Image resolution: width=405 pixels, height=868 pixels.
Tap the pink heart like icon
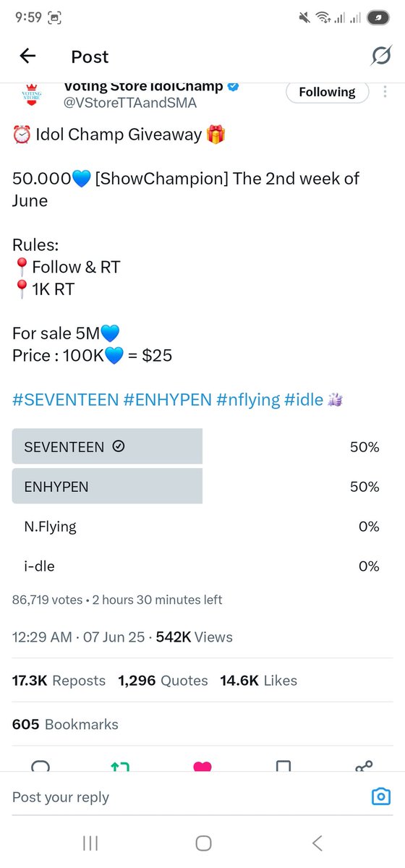point(202,766)
